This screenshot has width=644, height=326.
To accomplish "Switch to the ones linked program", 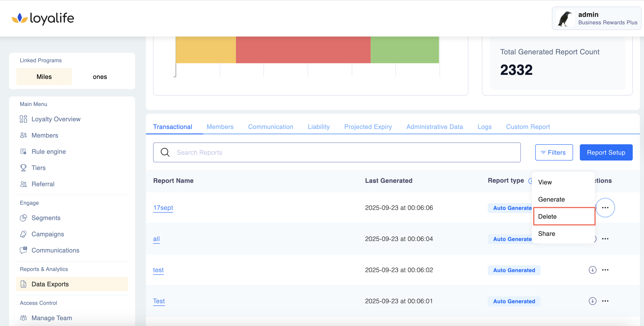I will pyautogui.click(x=100, y=77).
